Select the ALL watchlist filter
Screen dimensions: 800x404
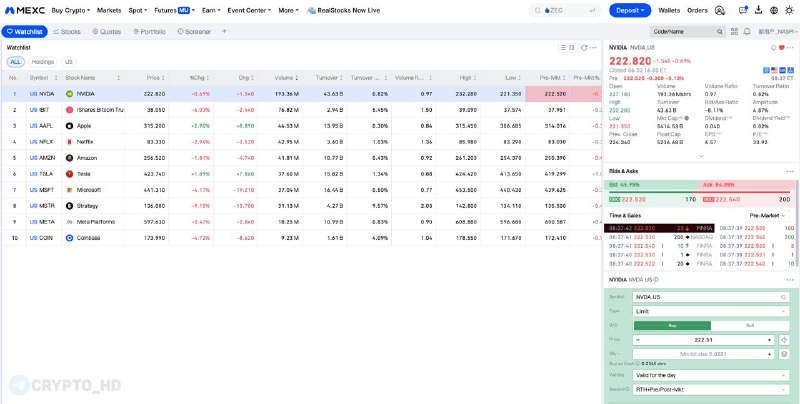(x=15, y=62)
